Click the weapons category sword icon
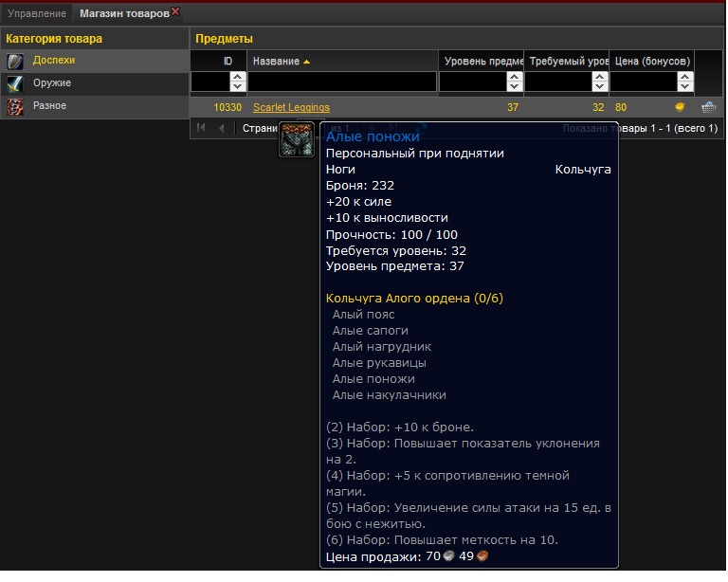Viewport: 728px width, 582px height. (15, 83)
